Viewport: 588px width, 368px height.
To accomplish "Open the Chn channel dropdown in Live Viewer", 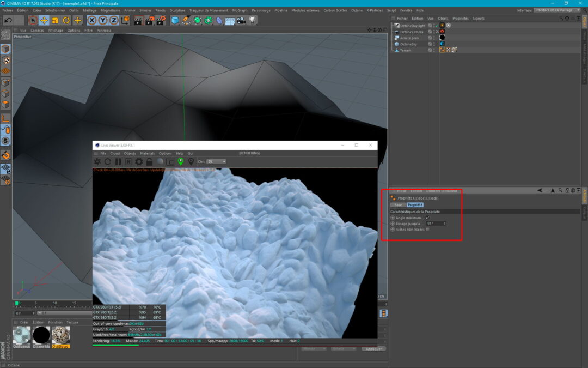I will 216,162.
